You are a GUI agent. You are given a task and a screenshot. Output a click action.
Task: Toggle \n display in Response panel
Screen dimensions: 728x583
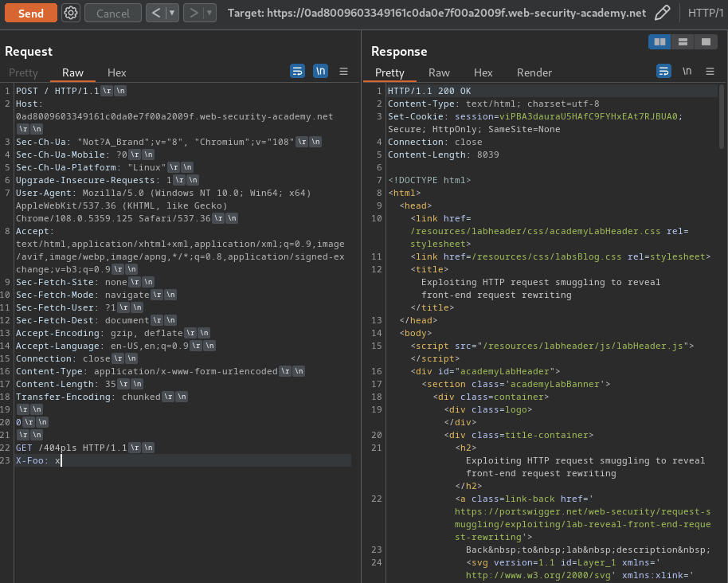click(687, 71)
